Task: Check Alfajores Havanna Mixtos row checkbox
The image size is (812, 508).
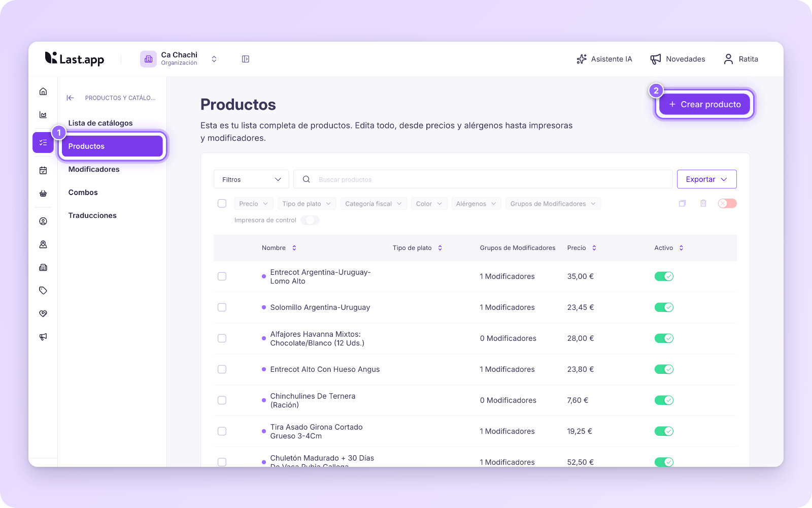Action: click(x=222, y=338)
